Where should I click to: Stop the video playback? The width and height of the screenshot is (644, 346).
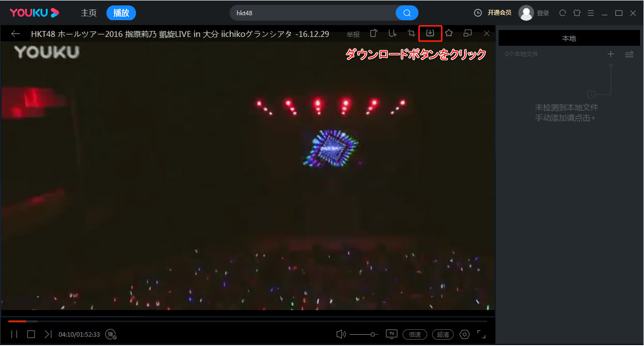pyautogui.click(x=31, y=334)
